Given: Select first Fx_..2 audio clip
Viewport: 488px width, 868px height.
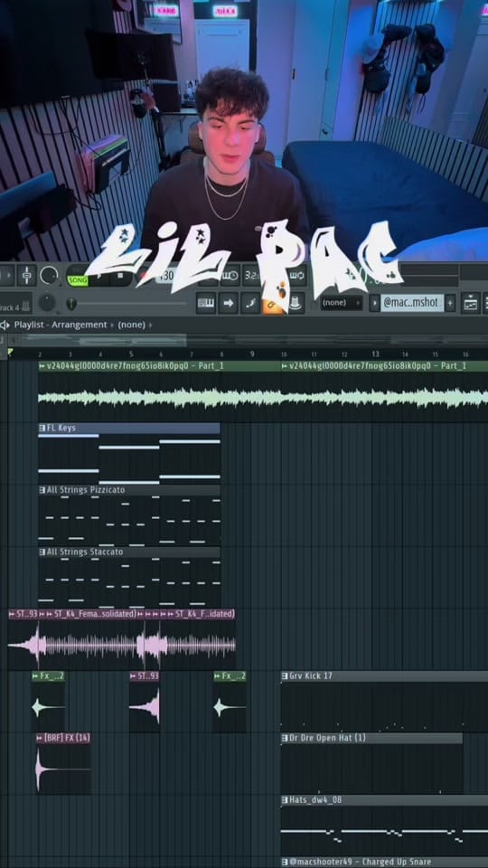Looking at the screenshot, I should tap(48, 702).
